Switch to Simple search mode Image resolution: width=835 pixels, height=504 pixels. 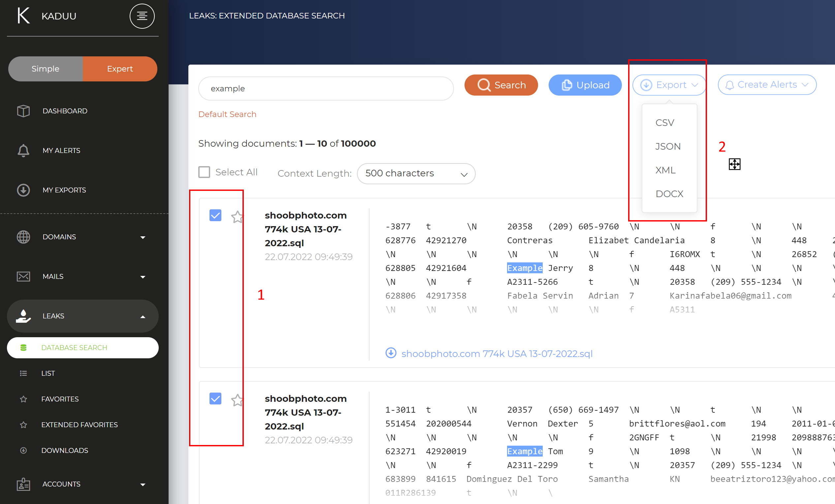pyautogui.click(x=46, y=69)
